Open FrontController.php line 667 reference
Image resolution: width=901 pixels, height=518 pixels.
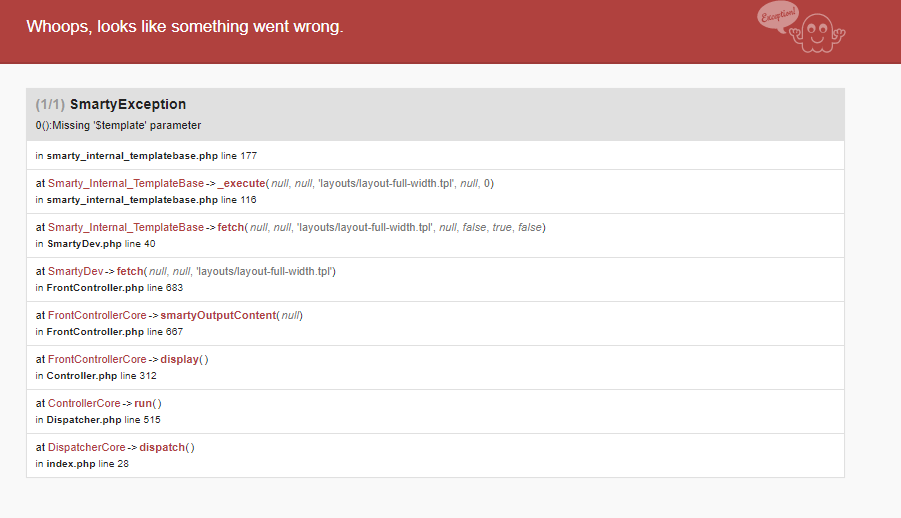point(97,331)
